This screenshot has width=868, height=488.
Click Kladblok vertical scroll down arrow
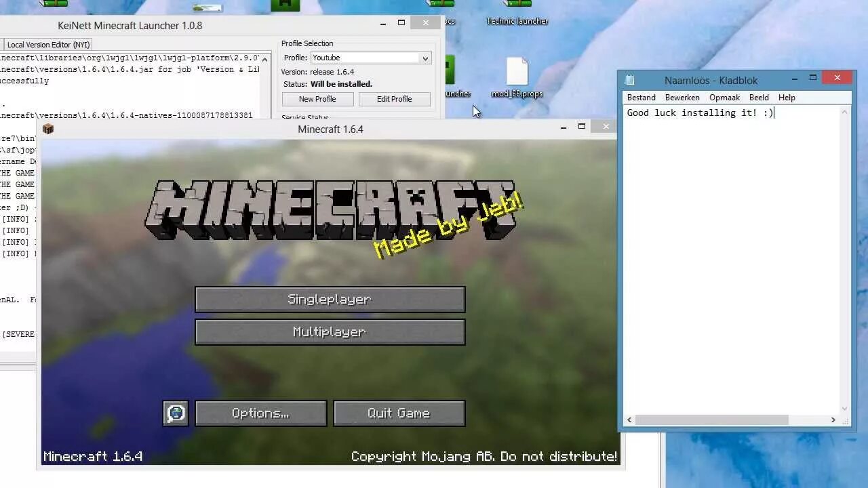(844, 408)
